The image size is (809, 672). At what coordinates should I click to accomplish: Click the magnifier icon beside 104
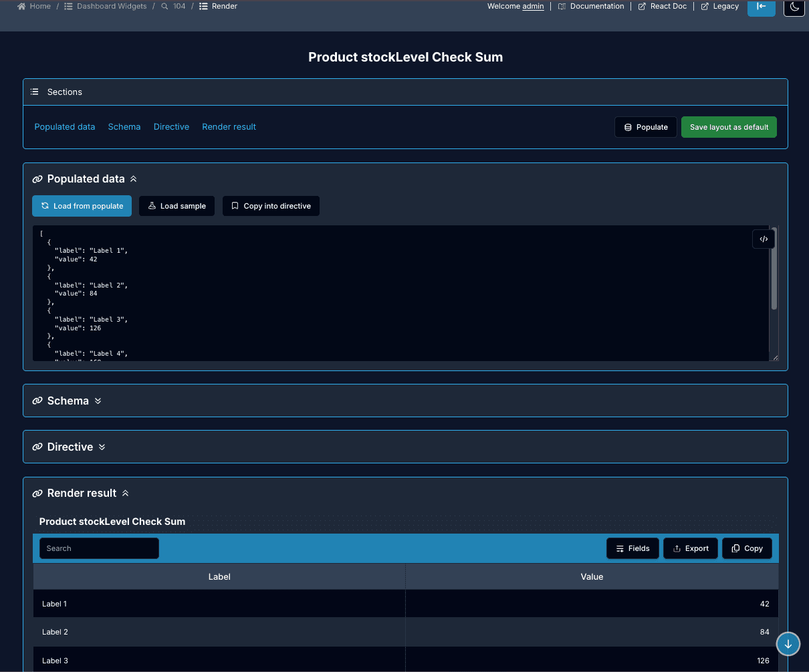tap(164, 6)
